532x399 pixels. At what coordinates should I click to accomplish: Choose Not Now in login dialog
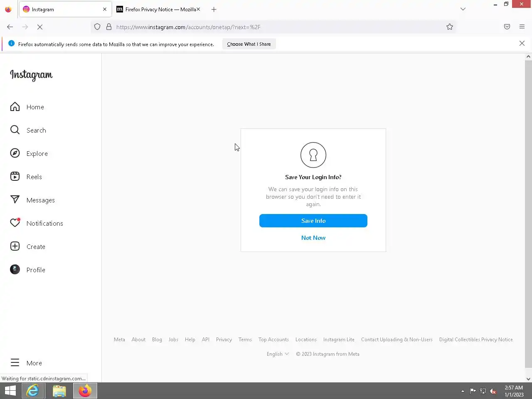tap(313, 238)
